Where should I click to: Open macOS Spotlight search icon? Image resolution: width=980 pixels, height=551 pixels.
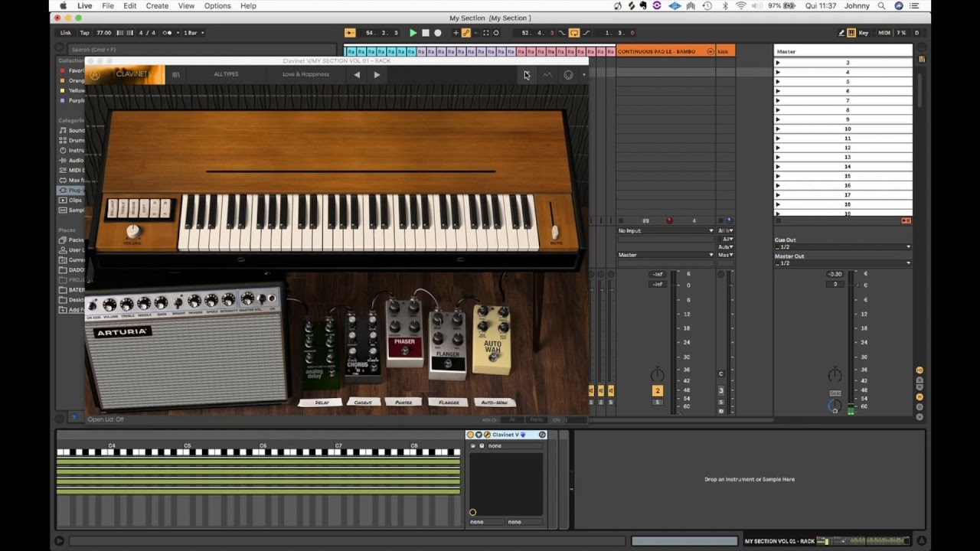(882, 6)
